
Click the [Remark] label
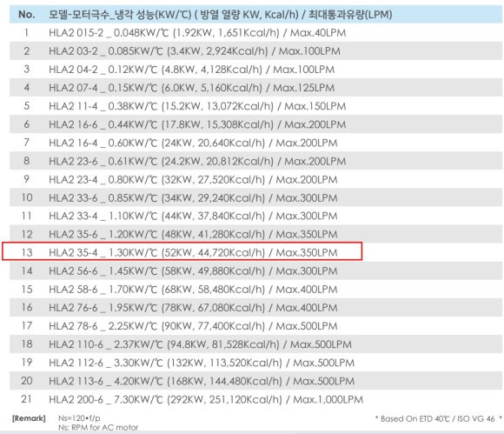pos(29,418)
